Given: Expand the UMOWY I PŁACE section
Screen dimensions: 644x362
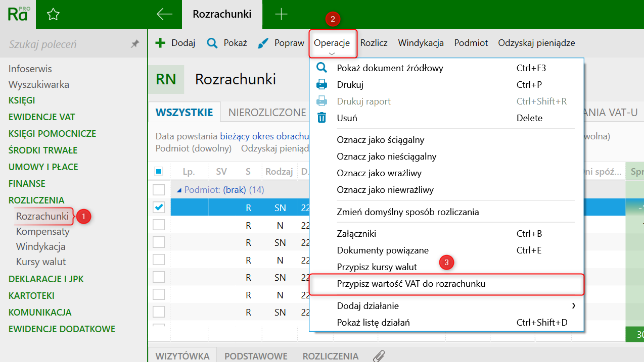Looking at the screenshot, I should [43, 167].
